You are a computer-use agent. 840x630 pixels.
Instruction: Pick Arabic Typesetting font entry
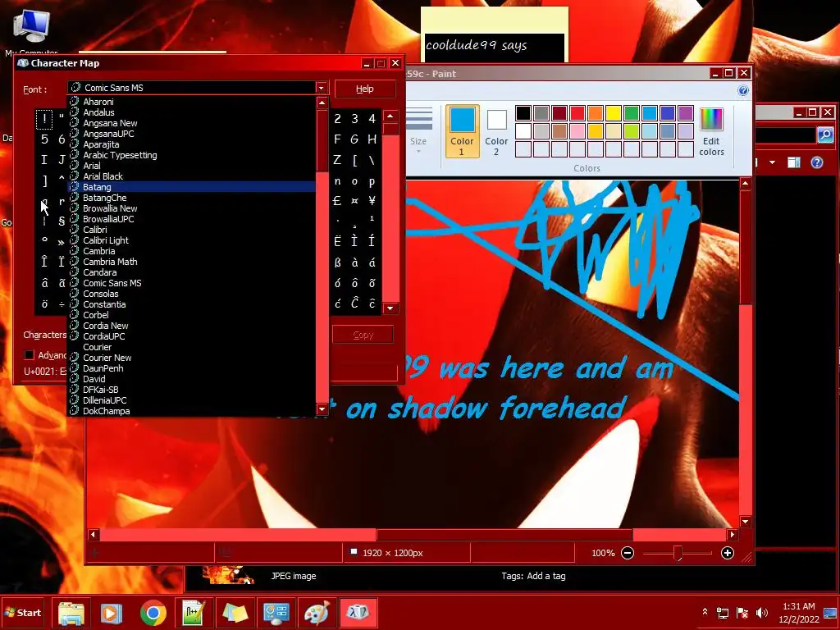pyautogui.click(x=192, y=155)
